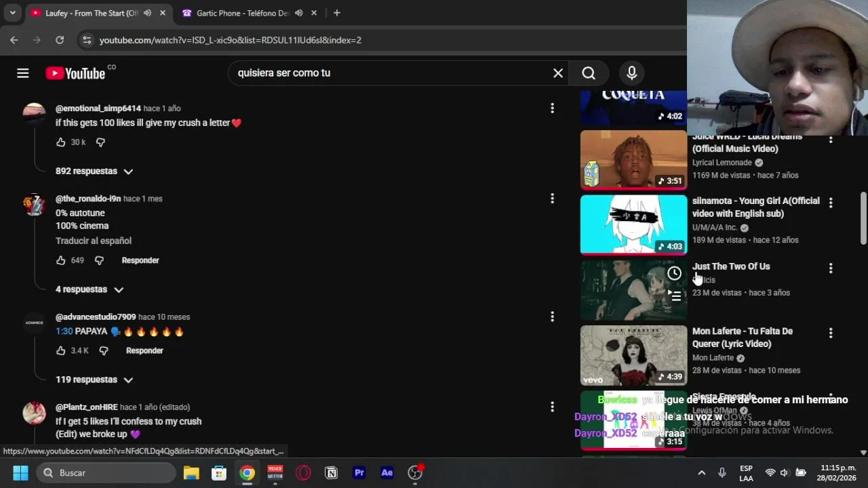The width and height of the screenshot is (868, 488).
Task: Clear the search box with the X
Action: (x=558, y=73)
